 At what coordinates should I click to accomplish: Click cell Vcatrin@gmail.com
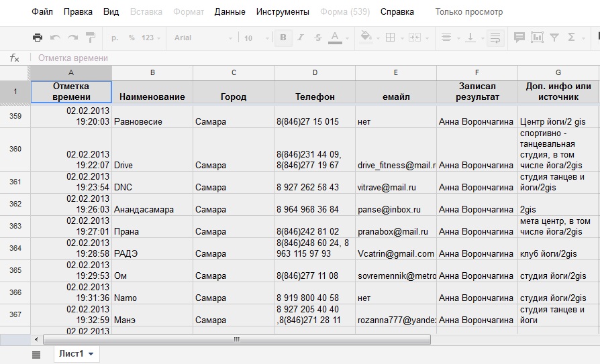click(x=396, y=249)
